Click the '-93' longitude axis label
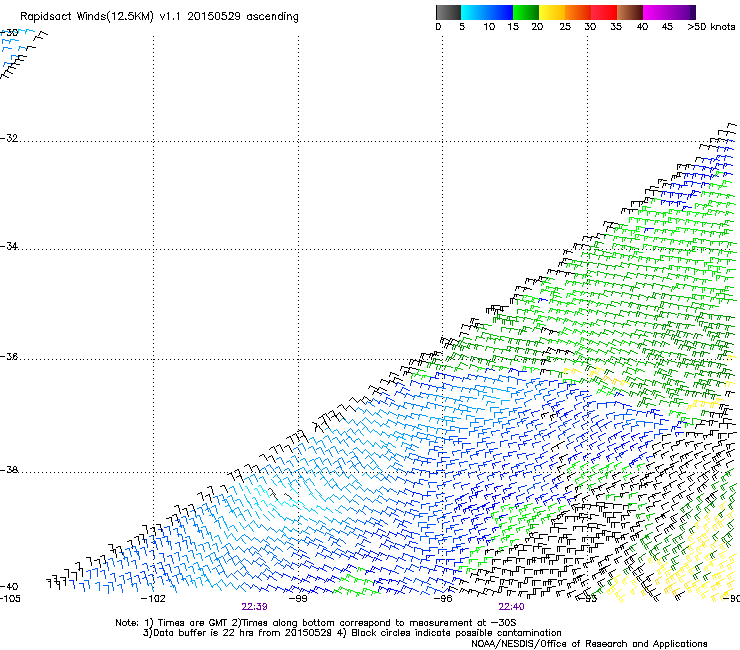The height and width of the screenshot is (650, 740). point(587,599)
